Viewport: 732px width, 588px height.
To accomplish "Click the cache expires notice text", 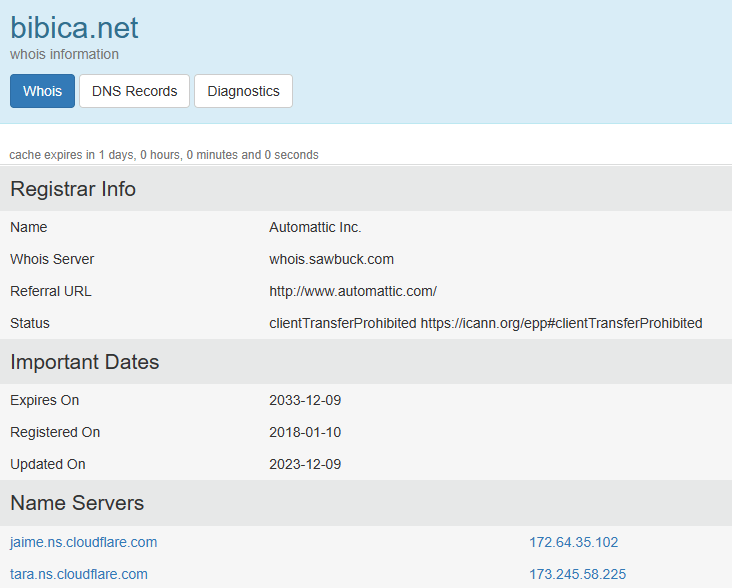I will tap(164, 155).
